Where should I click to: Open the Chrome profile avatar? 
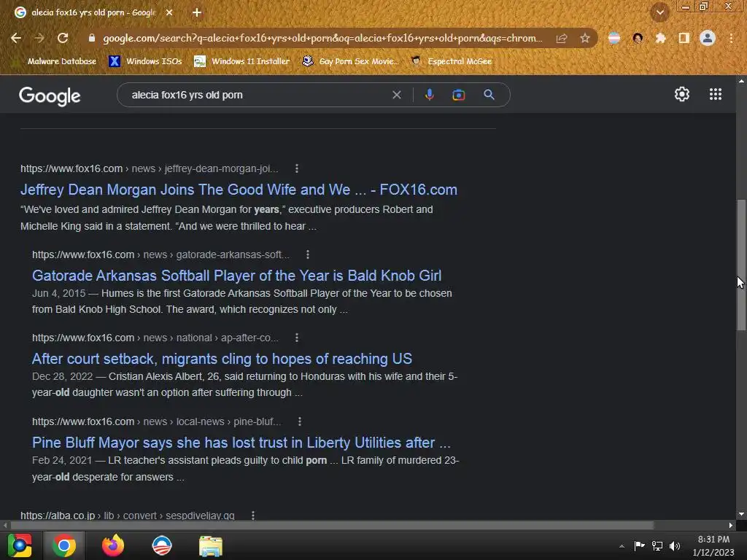click(708, 38)
